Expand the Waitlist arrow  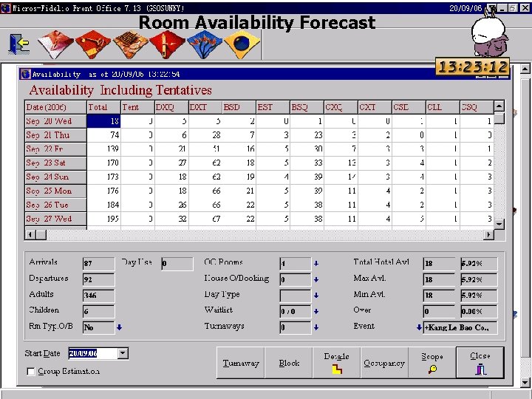tap(316, 311)
